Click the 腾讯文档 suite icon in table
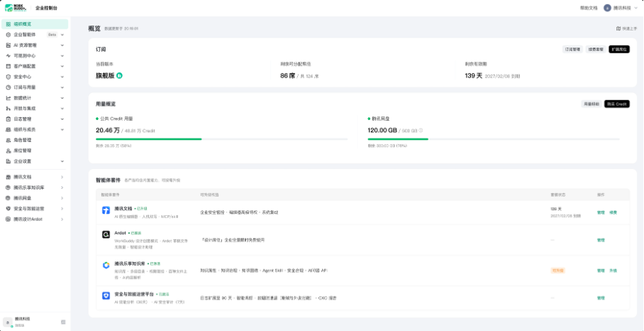 coord(106,210)
